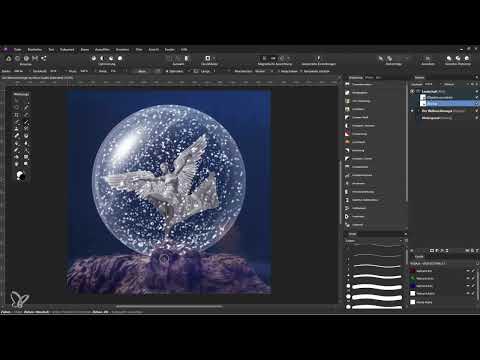Open the Bearbeiten menu
The width and height of the screenshot is (480, 360).
(x=35, y=49)
